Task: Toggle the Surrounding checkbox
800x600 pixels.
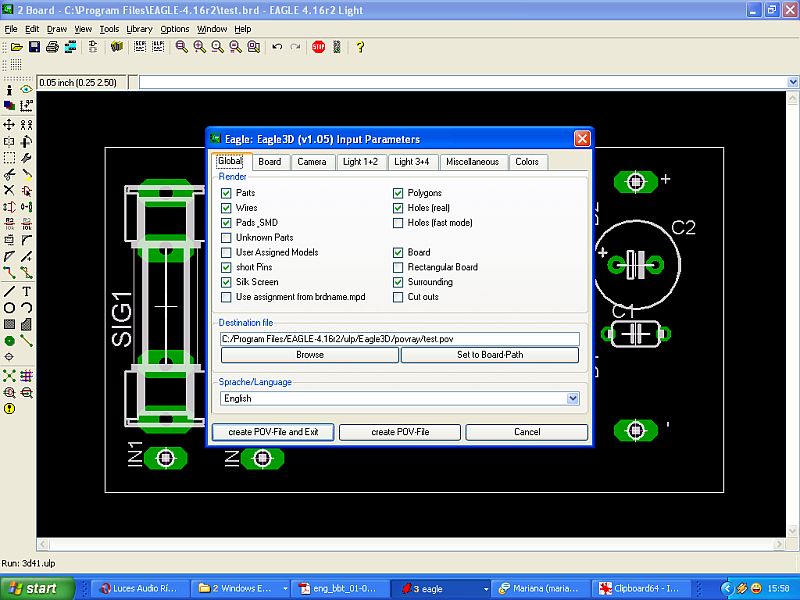Action: pos(398,282)
